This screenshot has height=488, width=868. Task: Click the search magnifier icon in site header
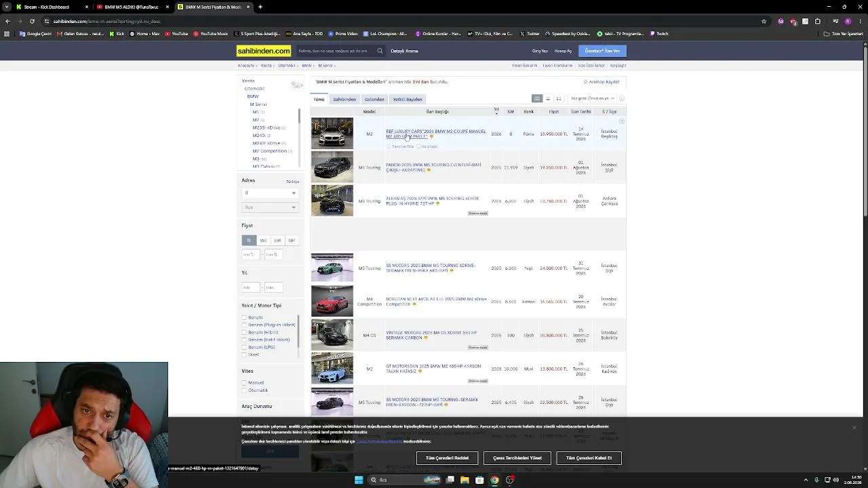[380, 51]
